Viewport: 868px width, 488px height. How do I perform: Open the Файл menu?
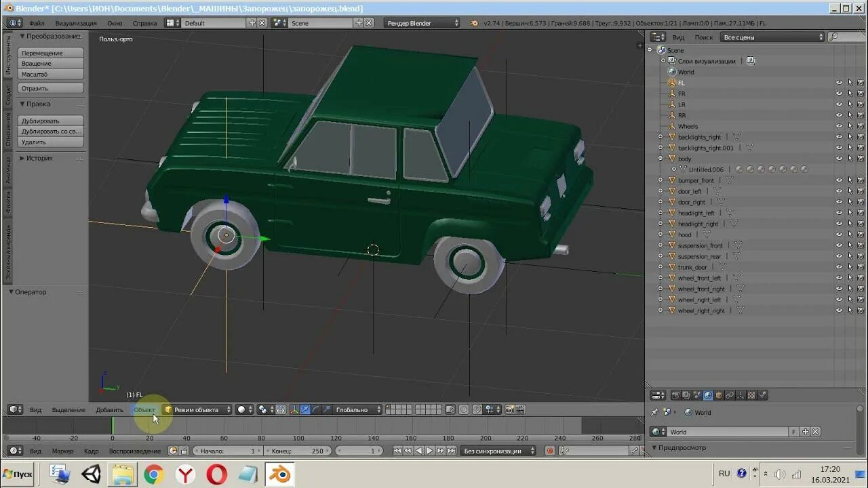[37, 23]
